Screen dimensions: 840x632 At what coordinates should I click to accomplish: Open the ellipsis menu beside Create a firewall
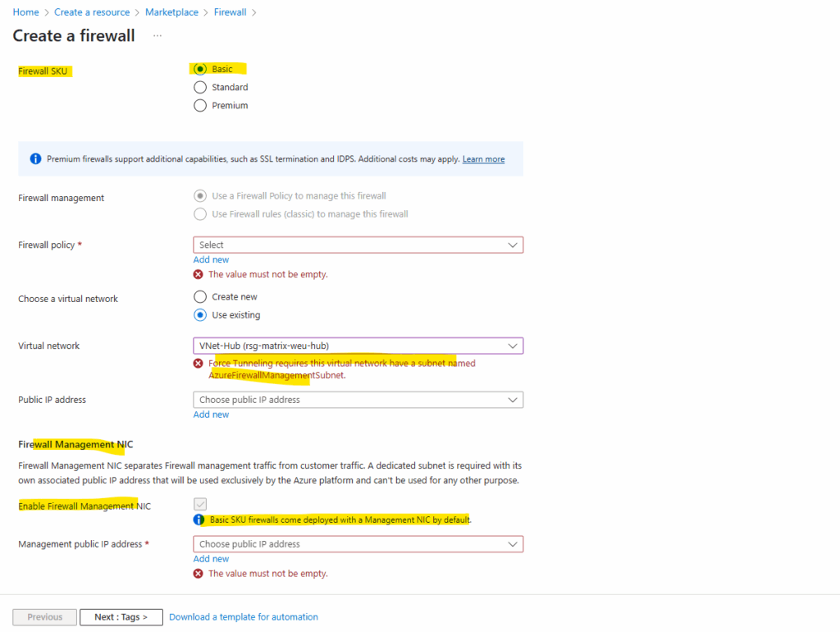tap(157, 36)
